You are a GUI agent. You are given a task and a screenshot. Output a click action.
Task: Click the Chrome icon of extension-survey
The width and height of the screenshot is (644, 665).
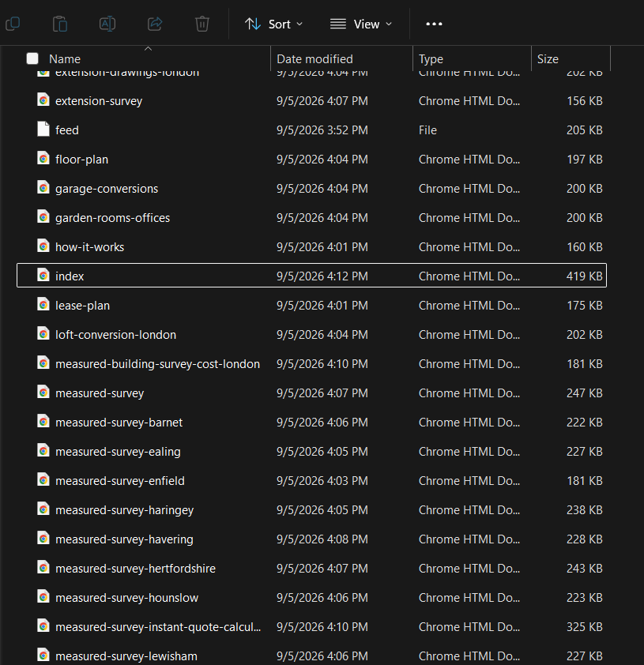[x=43, y=100]
